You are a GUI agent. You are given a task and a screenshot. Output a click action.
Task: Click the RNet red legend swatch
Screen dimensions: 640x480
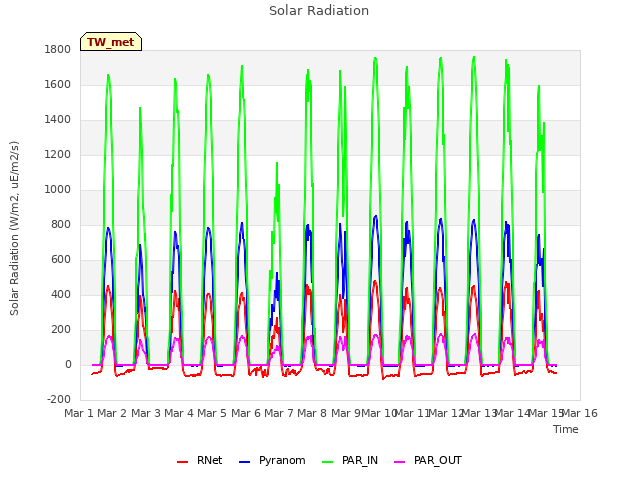(182, 462)
